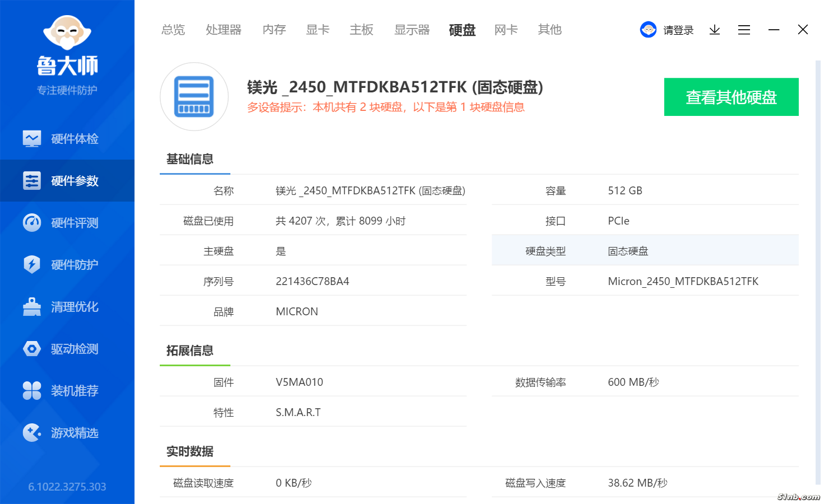Screen dimensions: 824x504
Task: Click the user avatar next to 请登录
Action: tap(648, 30)
